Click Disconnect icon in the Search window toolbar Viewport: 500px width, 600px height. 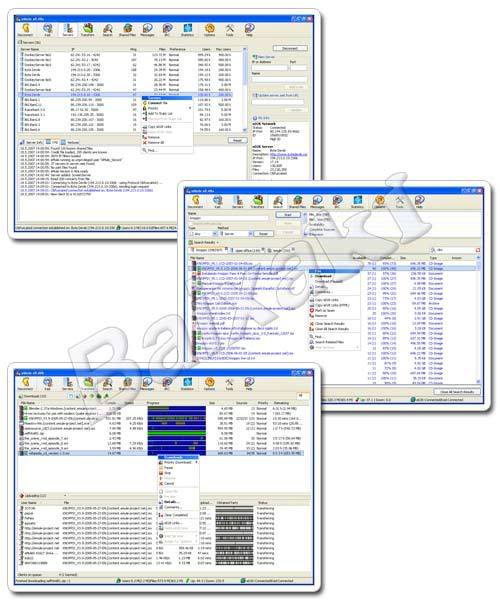pos(196,202)
